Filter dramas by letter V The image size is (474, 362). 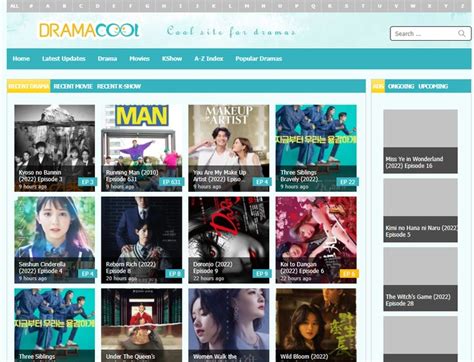click(x=396, y=6)
